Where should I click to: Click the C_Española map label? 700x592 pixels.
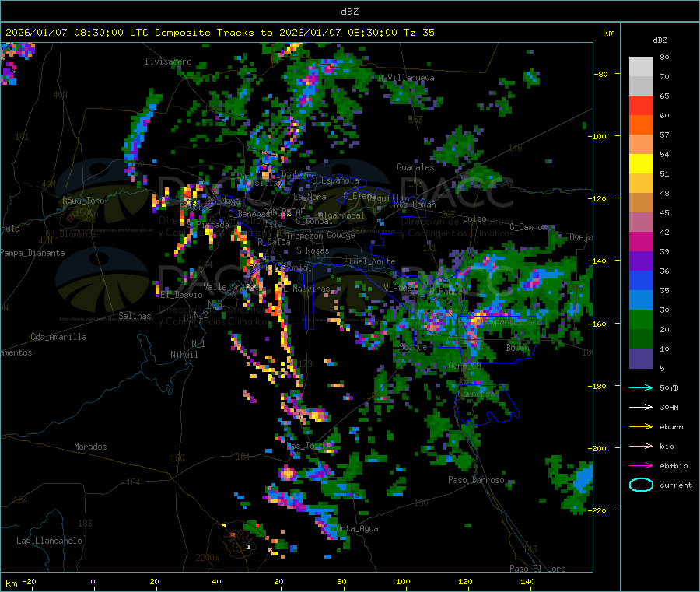pyautogui.click(x=335, y=180)
